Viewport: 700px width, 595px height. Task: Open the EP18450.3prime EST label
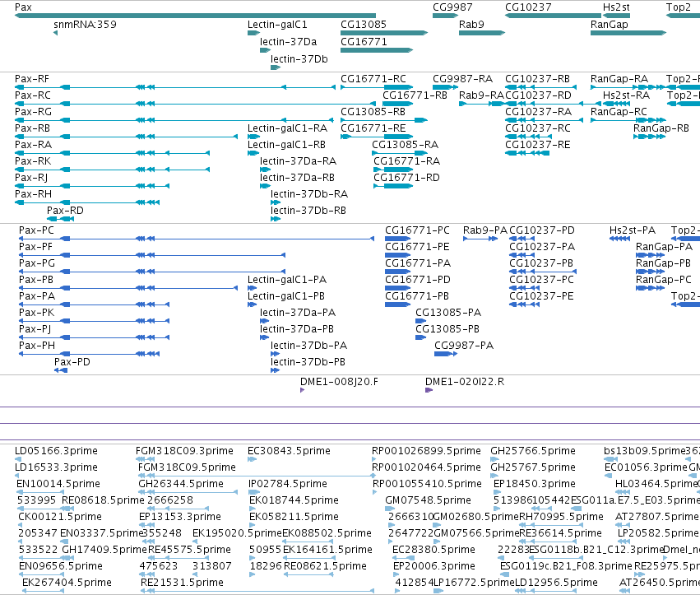(535, 484)
